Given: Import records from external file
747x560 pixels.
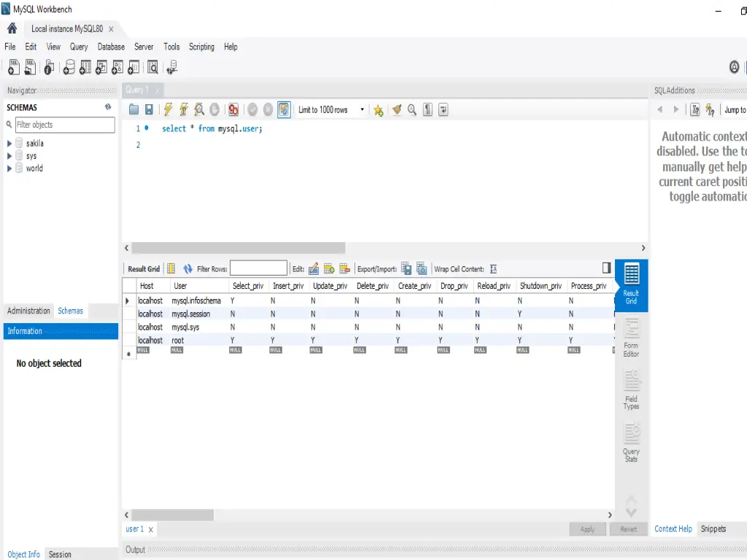Looking at the screenshot, I should point(422,268).
